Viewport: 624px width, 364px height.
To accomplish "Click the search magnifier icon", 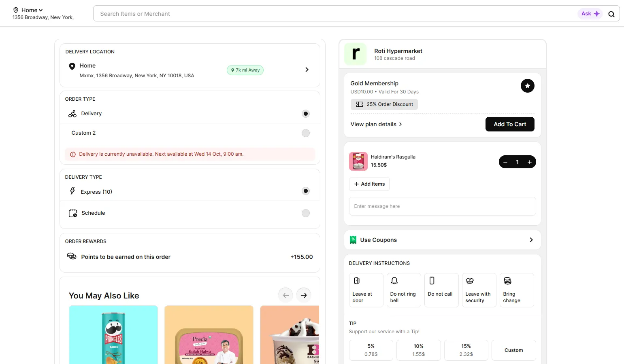I will (x=611, y=14).
